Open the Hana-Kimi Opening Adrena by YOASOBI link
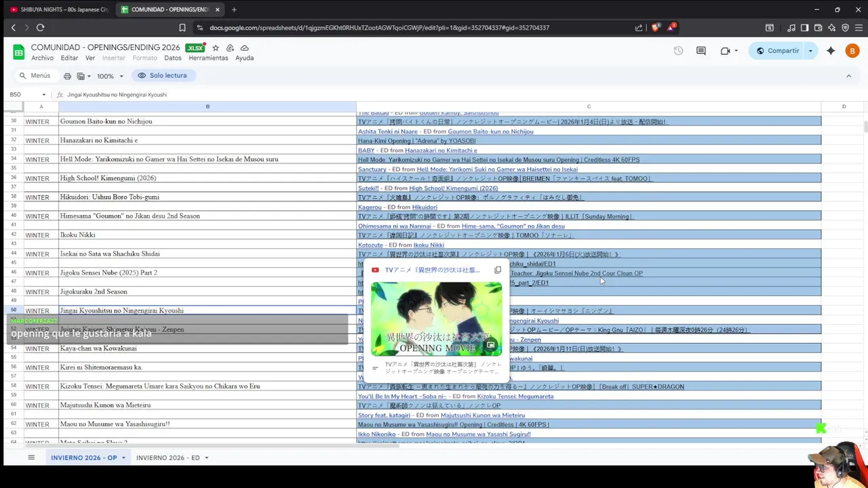The image size is (868, 488). (416, 141)
